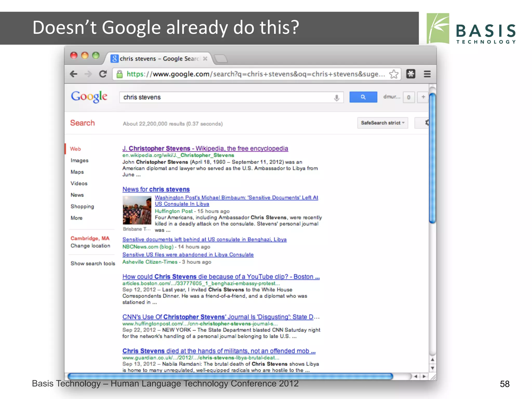Click the www.guardian.co.uk green URL

pos(201,358)
